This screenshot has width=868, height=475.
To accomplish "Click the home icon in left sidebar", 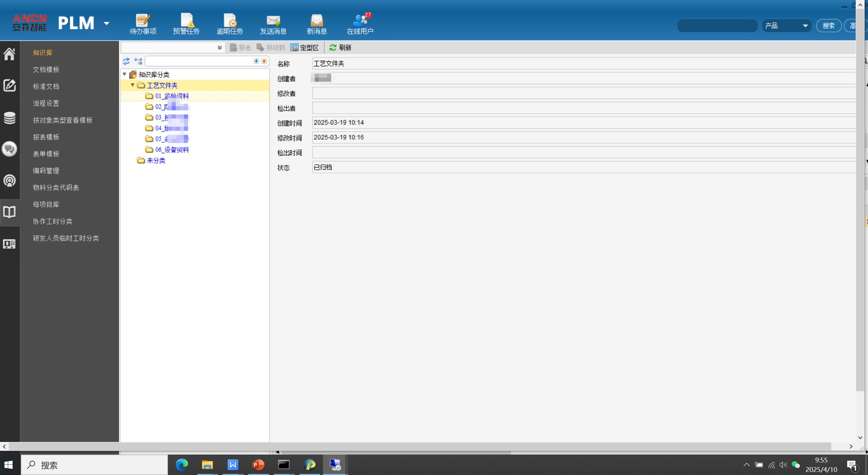I will [x=10, y=54].
